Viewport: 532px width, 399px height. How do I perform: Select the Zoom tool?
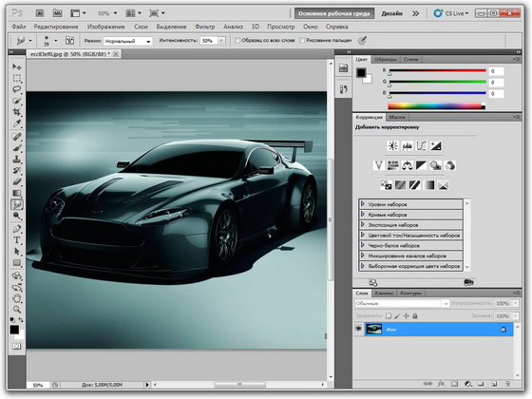(x=17, y=310)
